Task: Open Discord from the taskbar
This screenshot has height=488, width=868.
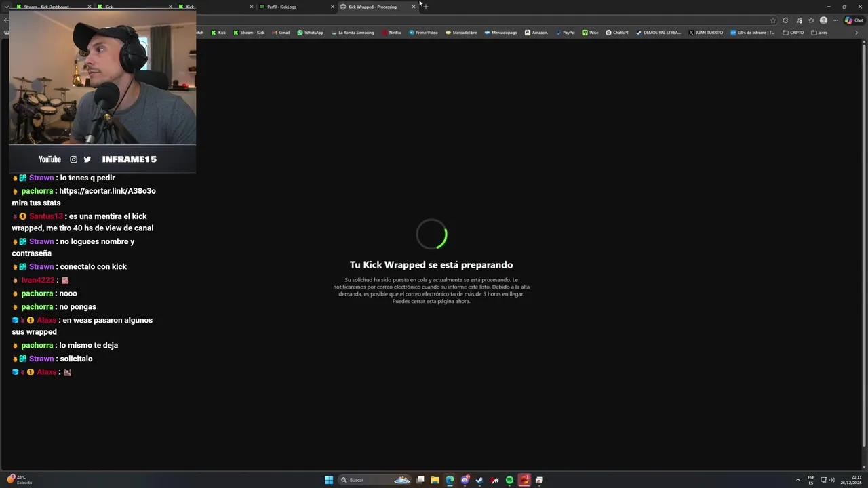Action: click(465, 480)
